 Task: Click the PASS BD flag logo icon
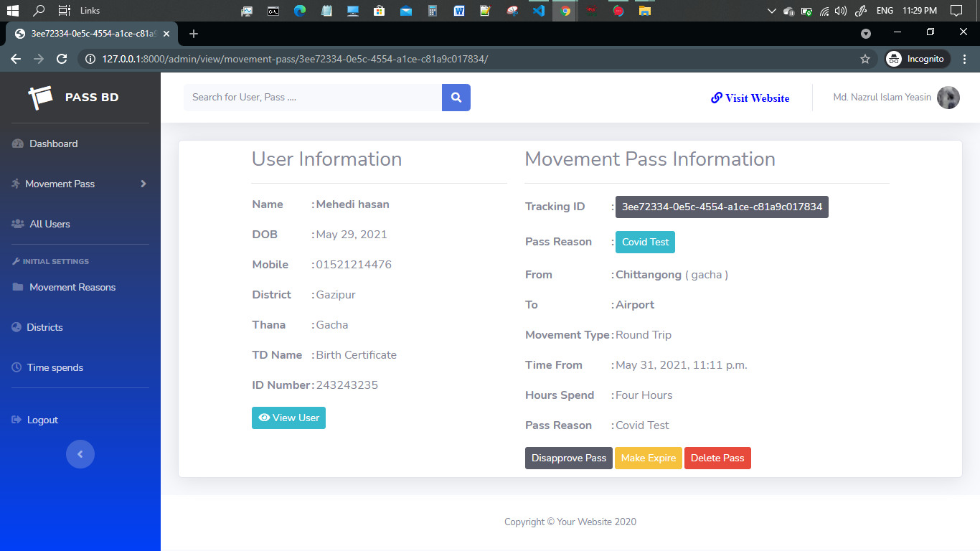click(41, 98)
